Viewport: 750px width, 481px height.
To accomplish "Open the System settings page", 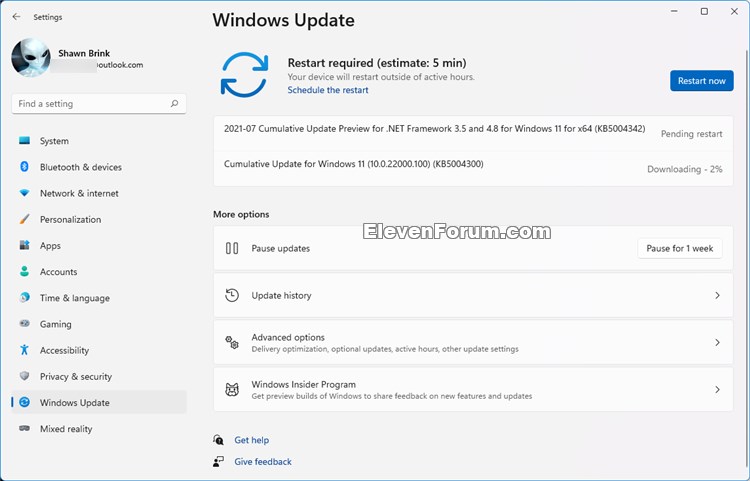I will pos(99,141).
